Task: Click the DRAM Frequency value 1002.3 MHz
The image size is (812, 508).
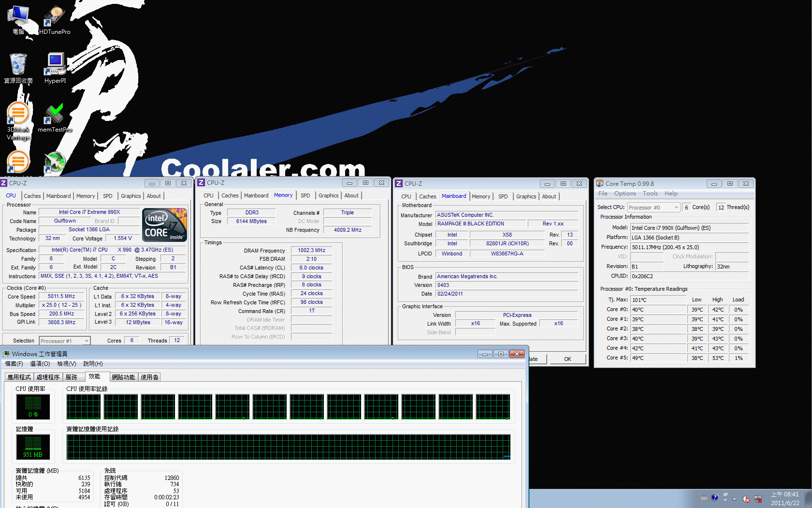Action: [311, 250]
